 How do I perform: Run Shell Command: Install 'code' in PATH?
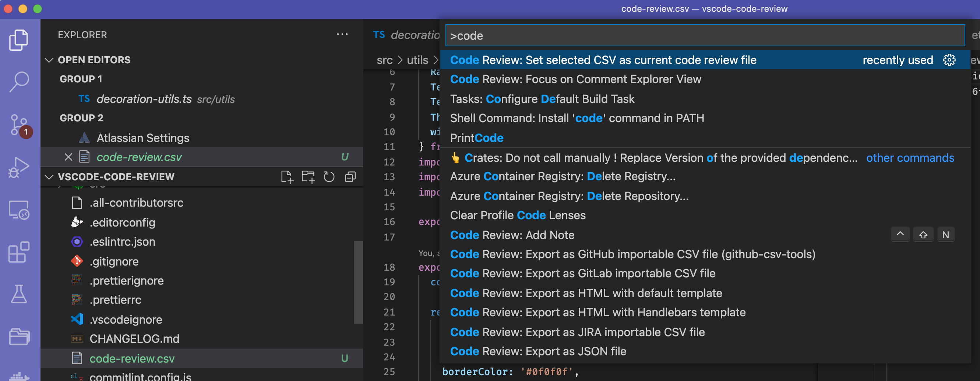(705, 118)
